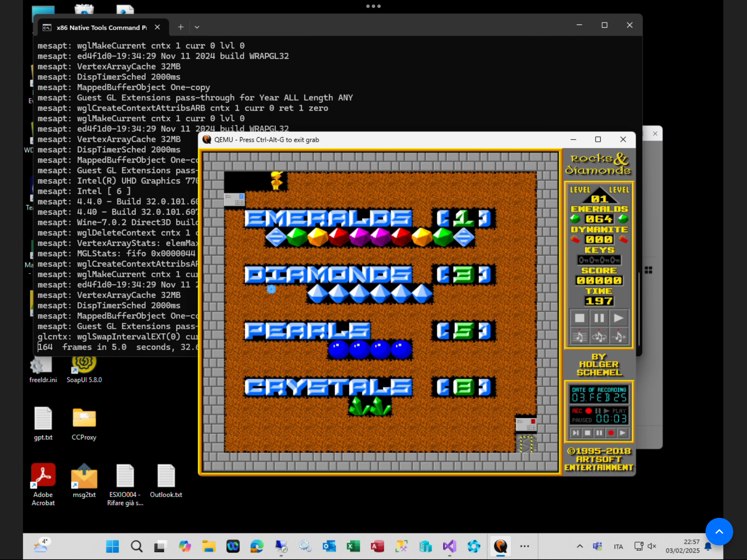Click the sapphire gem after EMERALDS row
Screen dimensions: 747x560
(464, 237)
